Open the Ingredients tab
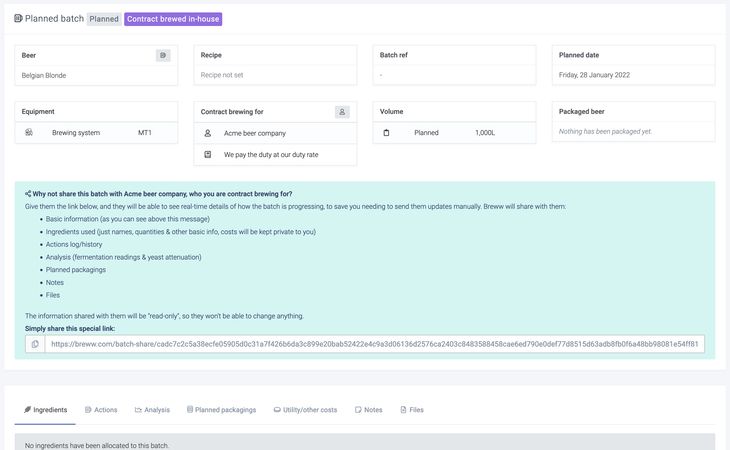The width and height of the screenshot is (730, 450). (46, 410)
